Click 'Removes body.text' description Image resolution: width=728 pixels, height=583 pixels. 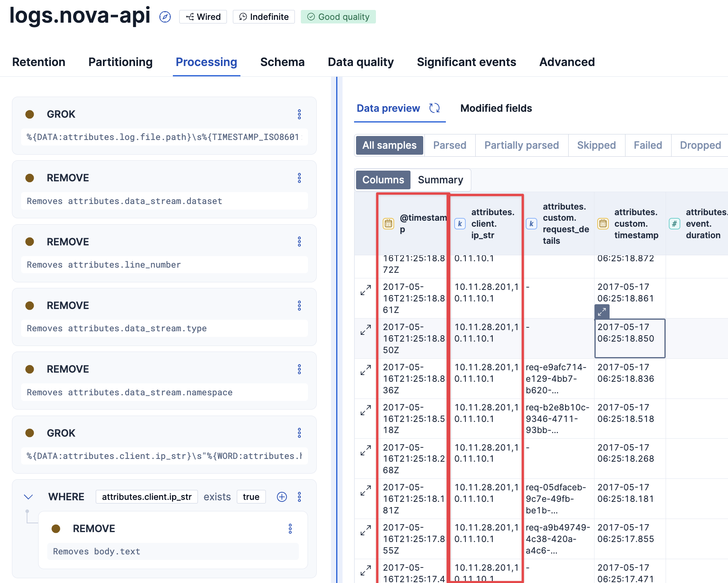point(173,551)
